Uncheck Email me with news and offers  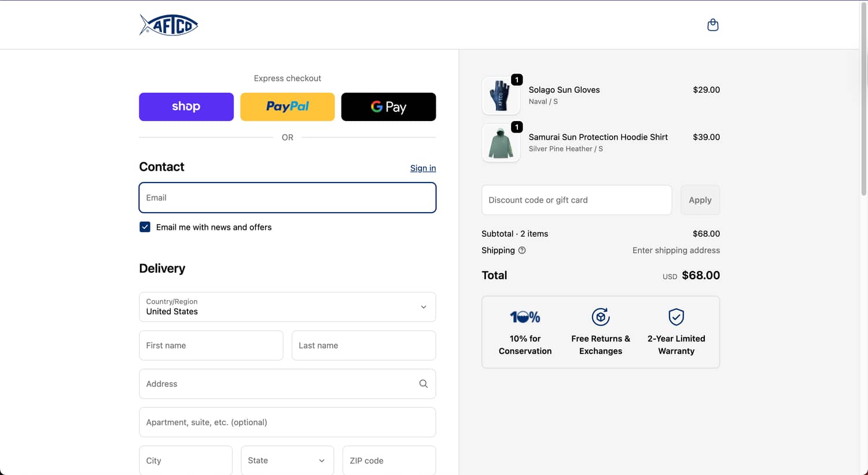point(145,226)
